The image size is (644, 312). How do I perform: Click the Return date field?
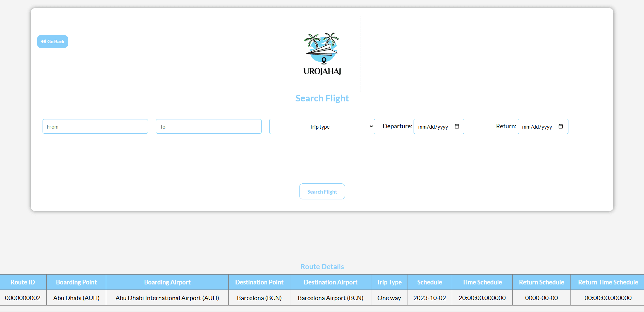click(x=537, y=127)
